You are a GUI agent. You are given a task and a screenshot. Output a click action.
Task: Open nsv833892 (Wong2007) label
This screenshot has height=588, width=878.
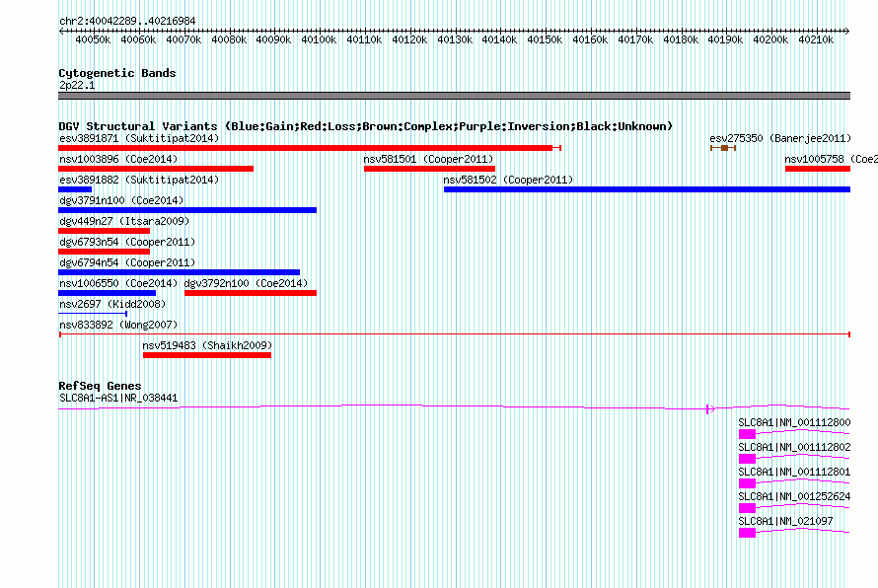click(x=118, y=325)
